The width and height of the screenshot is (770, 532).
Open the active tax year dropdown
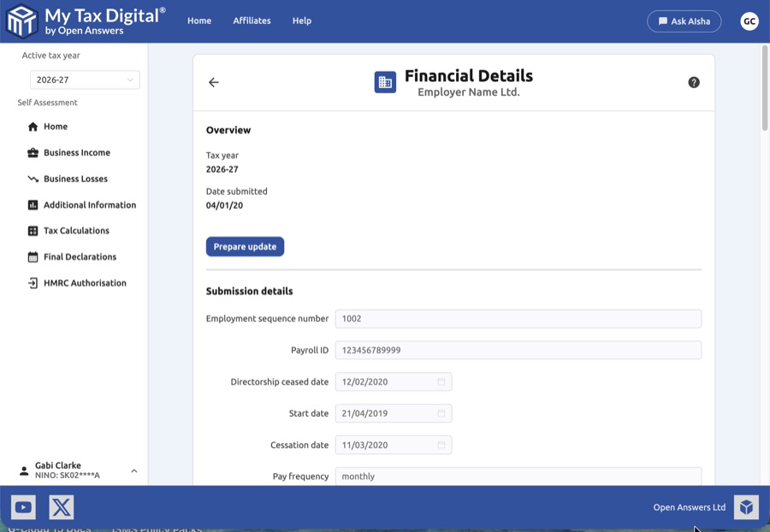click(85, 79)
